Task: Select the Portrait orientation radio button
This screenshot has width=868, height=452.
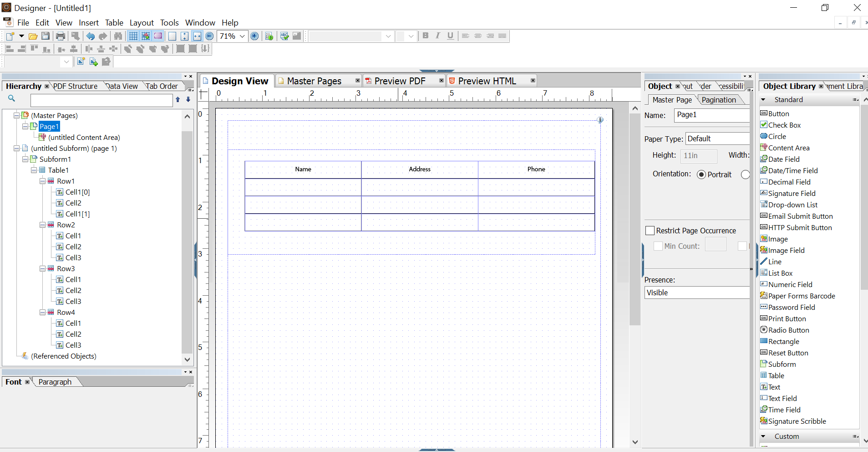Action: pos(701,175)
